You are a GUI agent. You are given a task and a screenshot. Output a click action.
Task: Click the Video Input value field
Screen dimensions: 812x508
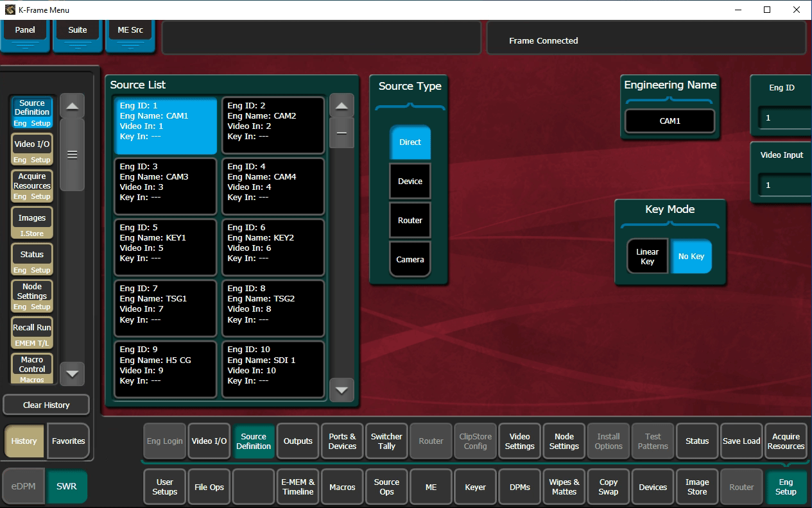pos(786,185)
